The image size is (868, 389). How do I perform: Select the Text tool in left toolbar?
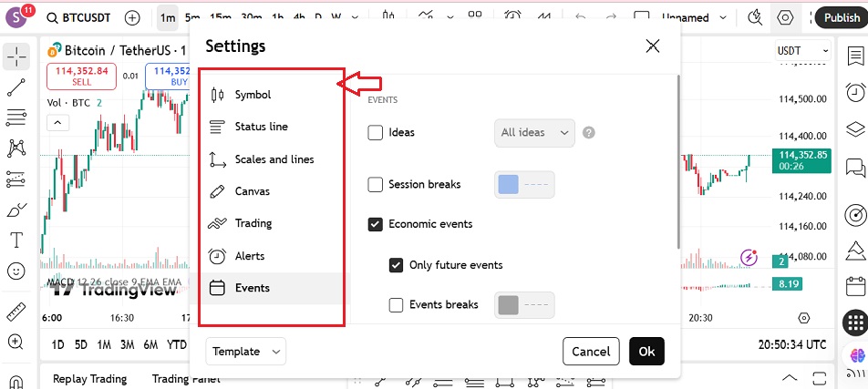16,240
